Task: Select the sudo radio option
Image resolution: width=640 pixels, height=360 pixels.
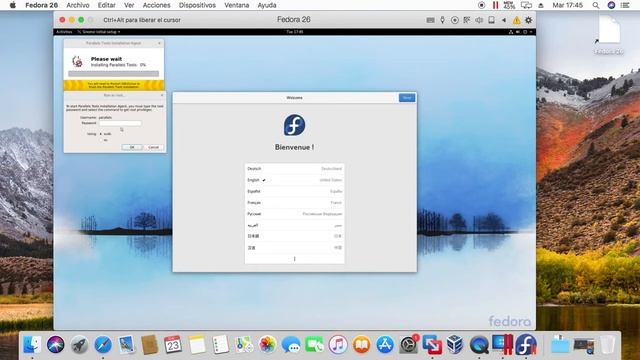Action: [101, 134]
